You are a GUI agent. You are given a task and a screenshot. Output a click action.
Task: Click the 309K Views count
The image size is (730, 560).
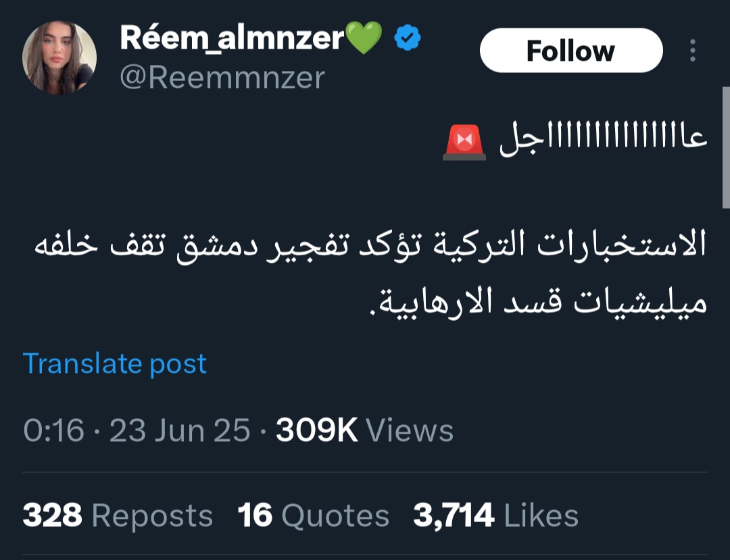(x=316, y=431)
